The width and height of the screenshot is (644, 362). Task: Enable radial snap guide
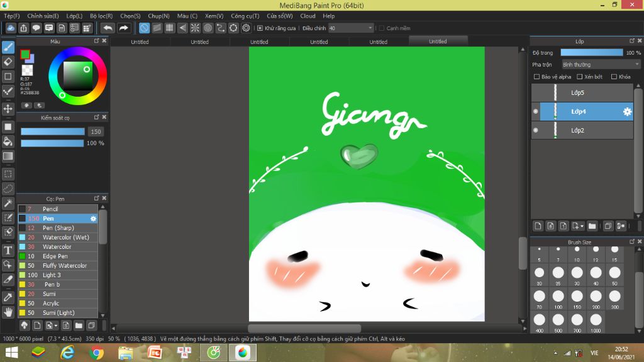coord(195,28)
